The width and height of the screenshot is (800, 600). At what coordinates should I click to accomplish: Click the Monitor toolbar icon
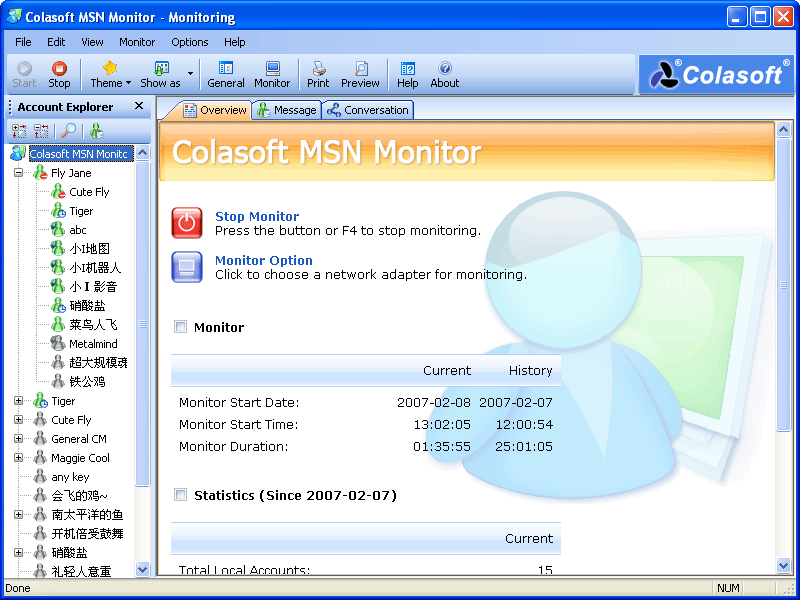coord(271,74)
